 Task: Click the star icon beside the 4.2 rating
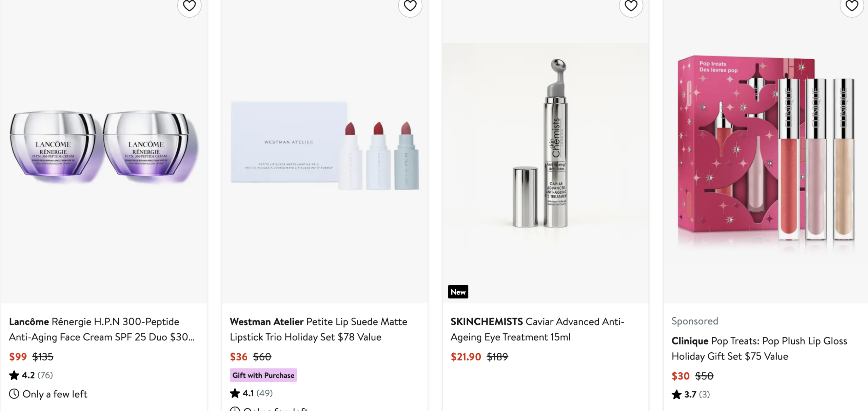click(x=14, y=375)
